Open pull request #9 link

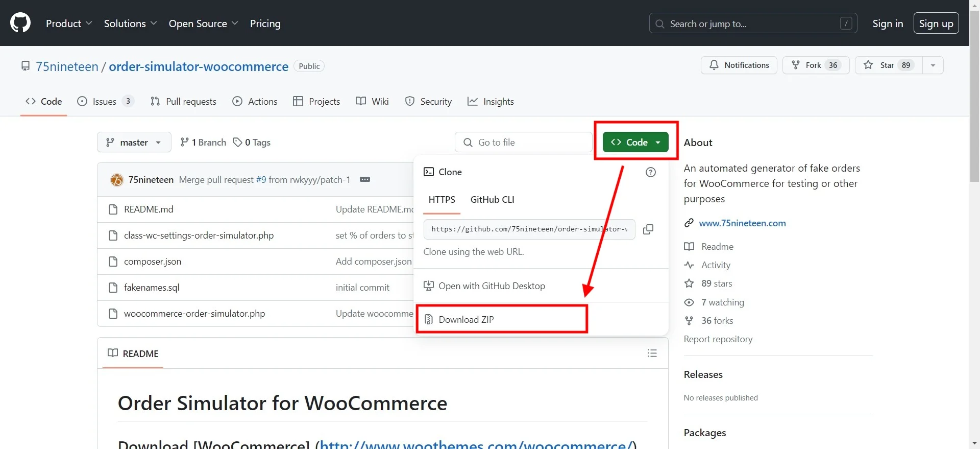coord(261,180)
